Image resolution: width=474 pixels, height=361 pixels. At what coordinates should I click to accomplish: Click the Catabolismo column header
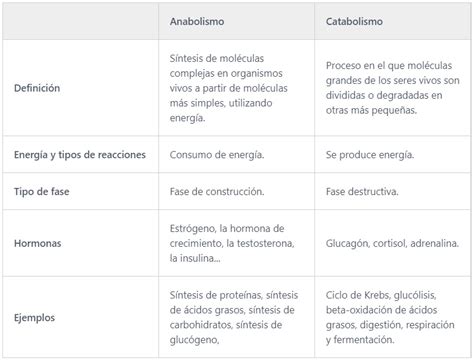tap(354, 22)
